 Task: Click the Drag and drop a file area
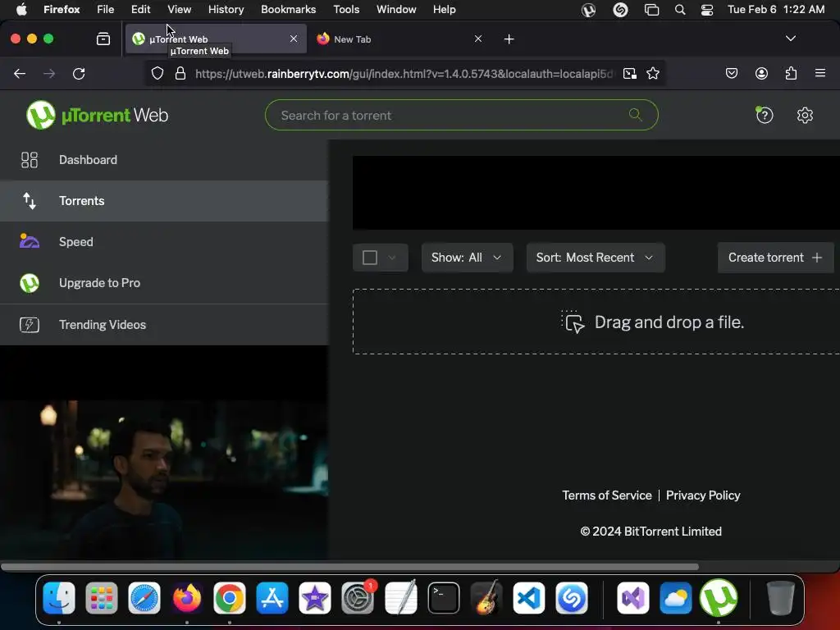point(596,322)
